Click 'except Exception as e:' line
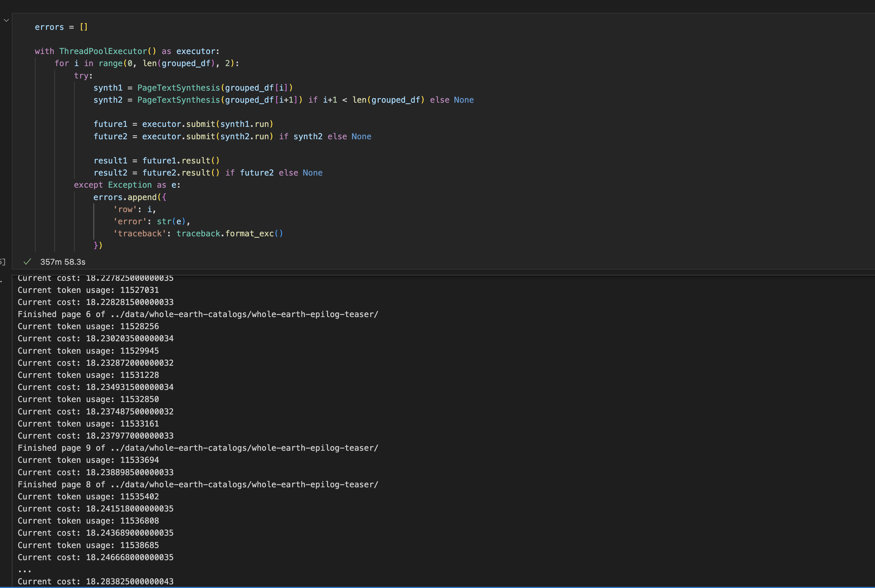This screenshot has width=875, height=588. 127,185
